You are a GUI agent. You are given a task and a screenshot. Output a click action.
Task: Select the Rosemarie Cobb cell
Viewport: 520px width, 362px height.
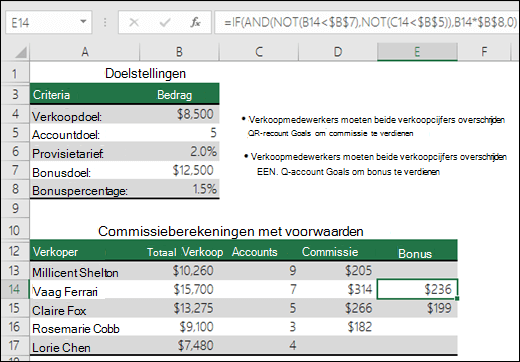pyautogui.click(x=85, y=327)
